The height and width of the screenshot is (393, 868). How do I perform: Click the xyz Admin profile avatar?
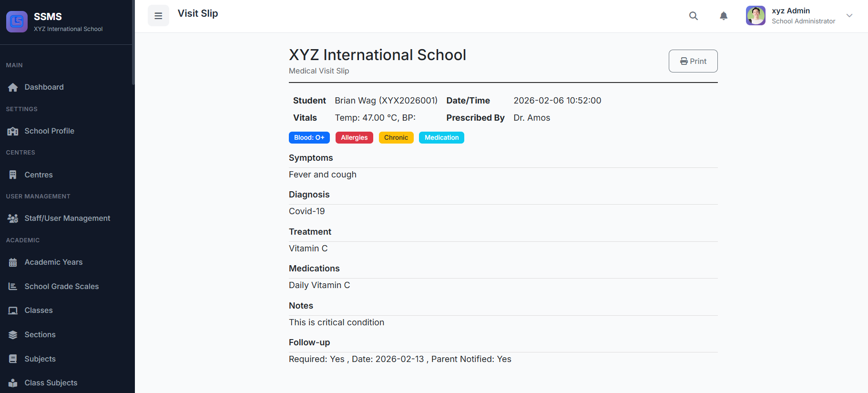pos(756,16)
